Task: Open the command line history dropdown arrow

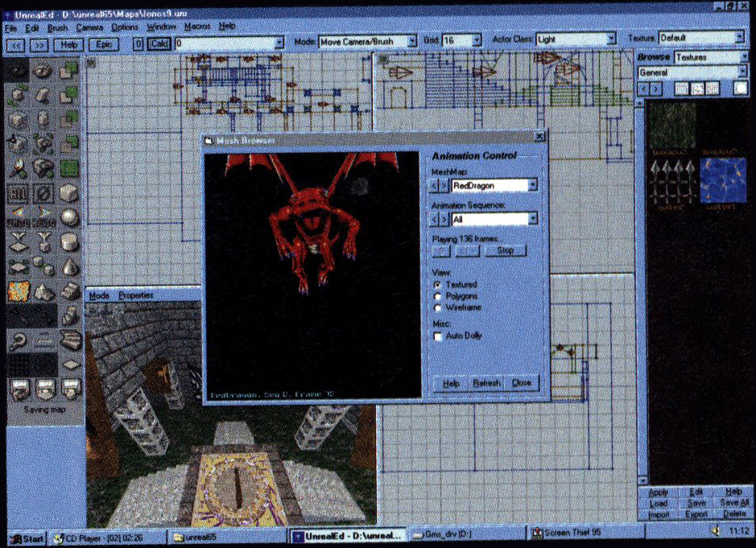Action: click(x=279, y=43)
